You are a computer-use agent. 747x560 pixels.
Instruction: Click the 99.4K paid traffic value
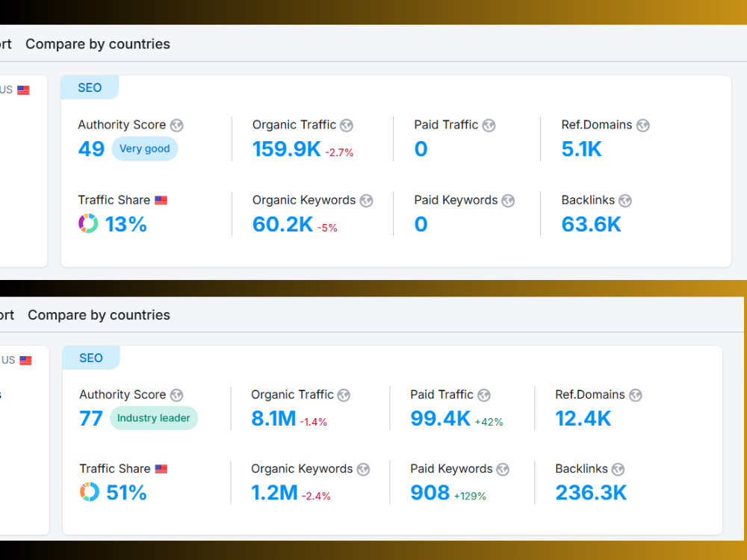pos(440,419)
